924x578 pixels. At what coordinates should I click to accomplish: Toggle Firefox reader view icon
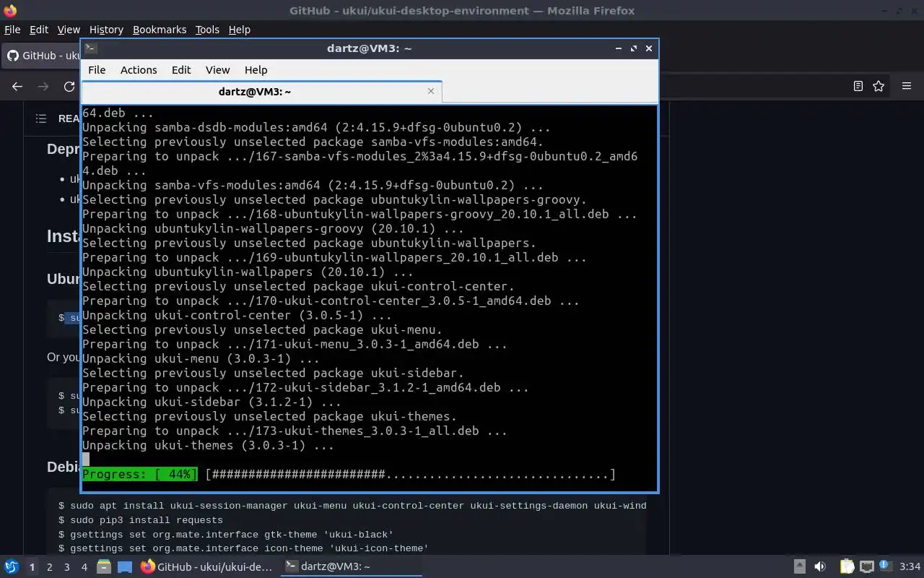coord(858,86)
